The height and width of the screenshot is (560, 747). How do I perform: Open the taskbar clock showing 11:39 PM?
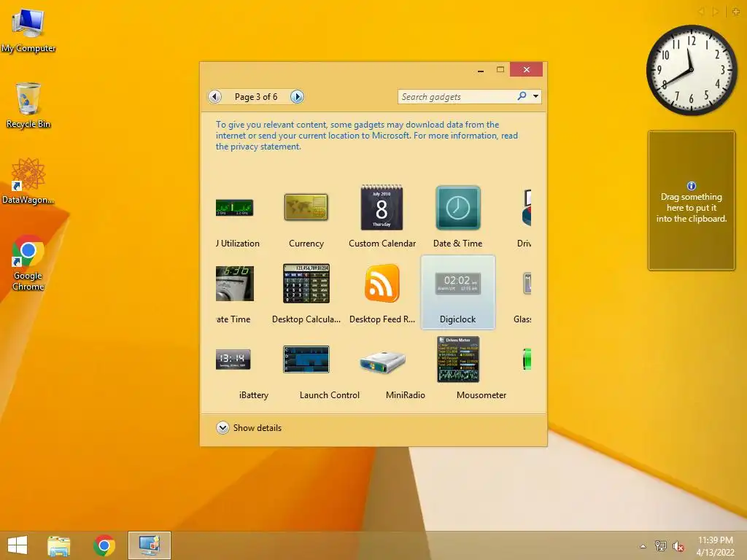[x=715, y=546]
